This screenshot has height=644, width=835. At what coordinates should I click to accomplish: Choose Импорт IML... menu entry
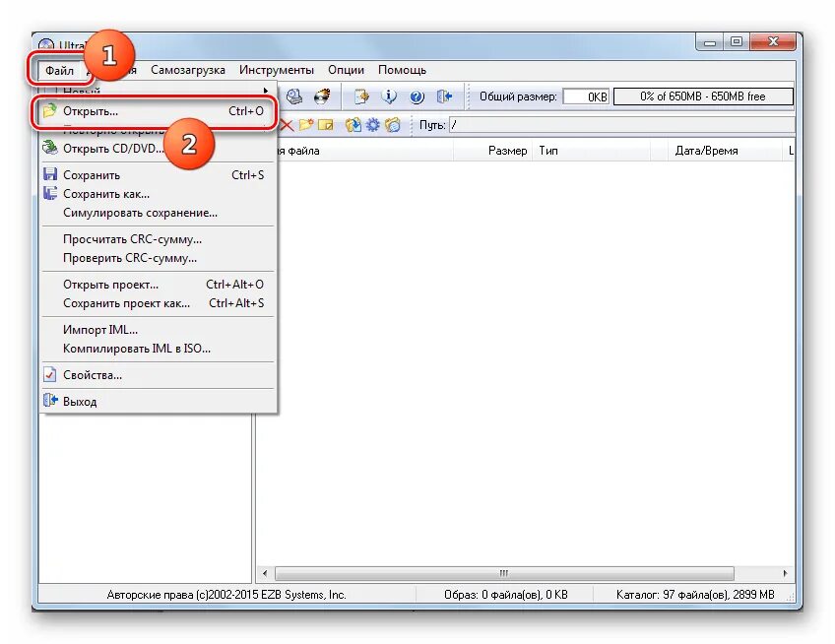click(x=159, y=330)
